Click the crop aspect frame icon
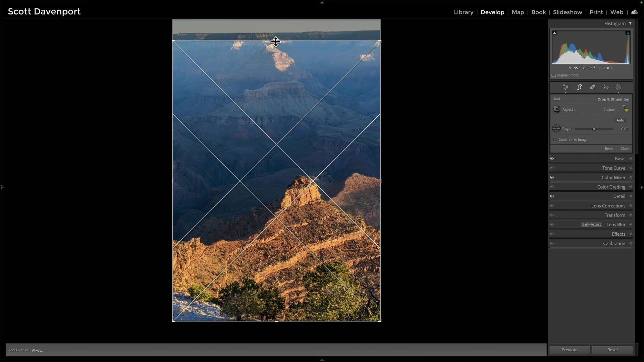 point(556,109)
